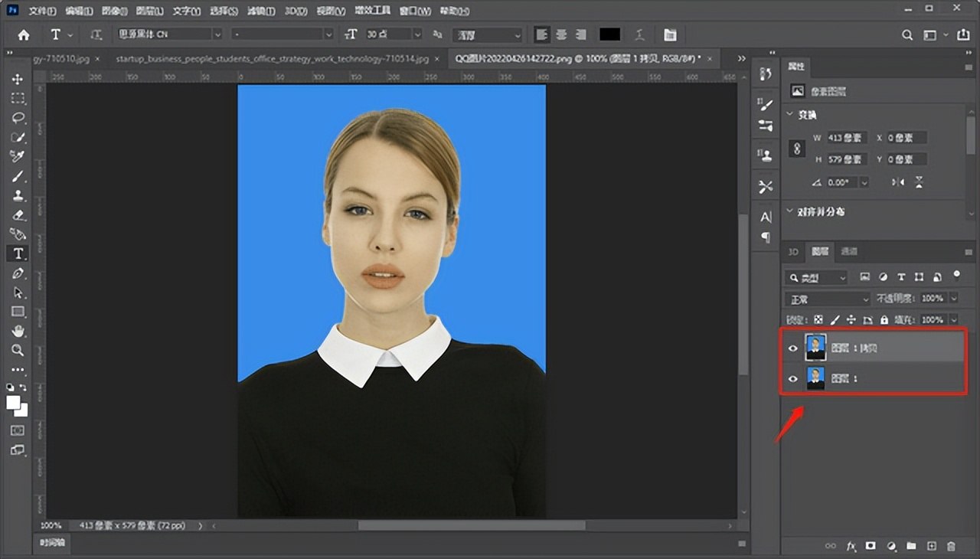Click the Zoom tool in toolbar
The width and height of the screenshot is (980, 559).
(18, 351)
